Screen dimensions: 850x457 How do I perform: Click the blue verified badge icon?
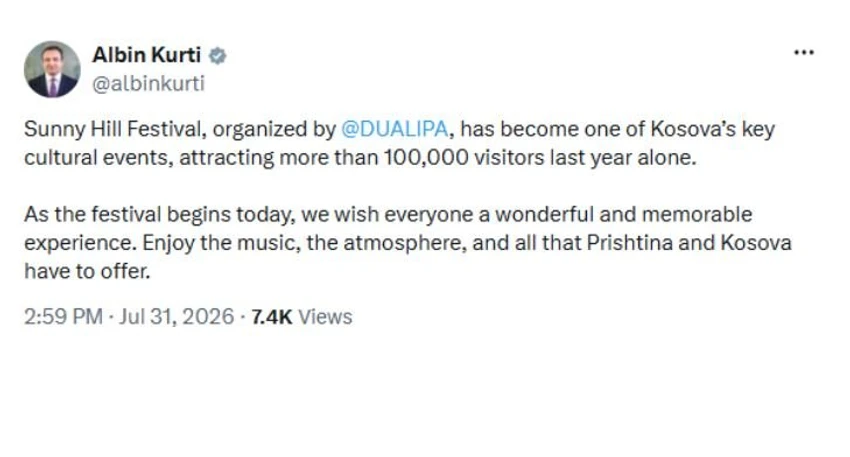pos(217,56)
